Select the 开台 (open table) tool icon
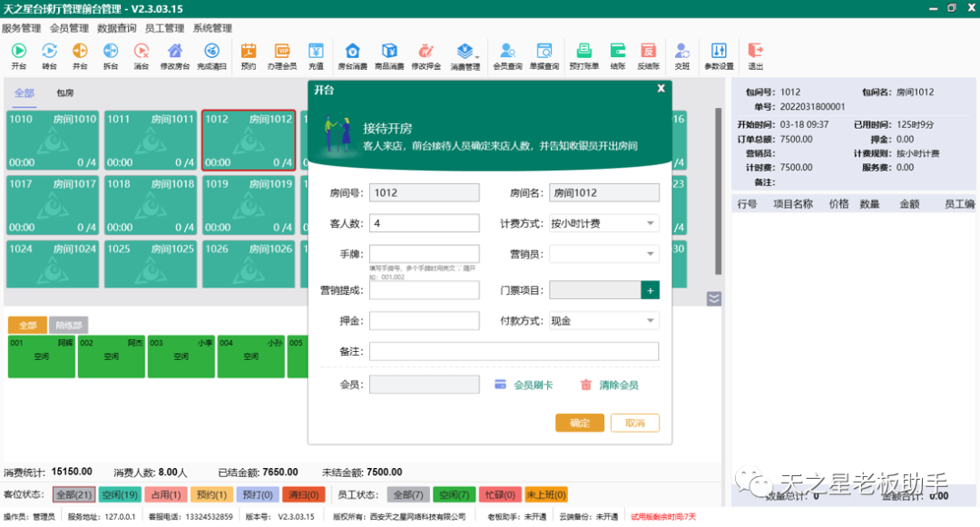This screenshot has width=980, height=527. coord(20,56)
